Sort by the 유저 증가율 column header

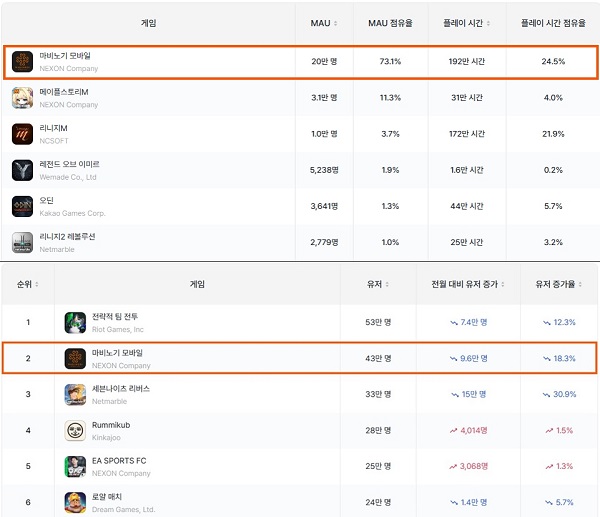558,285
